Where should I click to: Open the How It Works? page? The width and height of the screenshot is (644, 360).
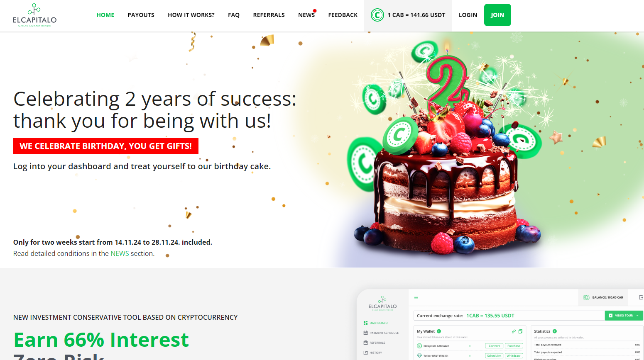point(191,15)
